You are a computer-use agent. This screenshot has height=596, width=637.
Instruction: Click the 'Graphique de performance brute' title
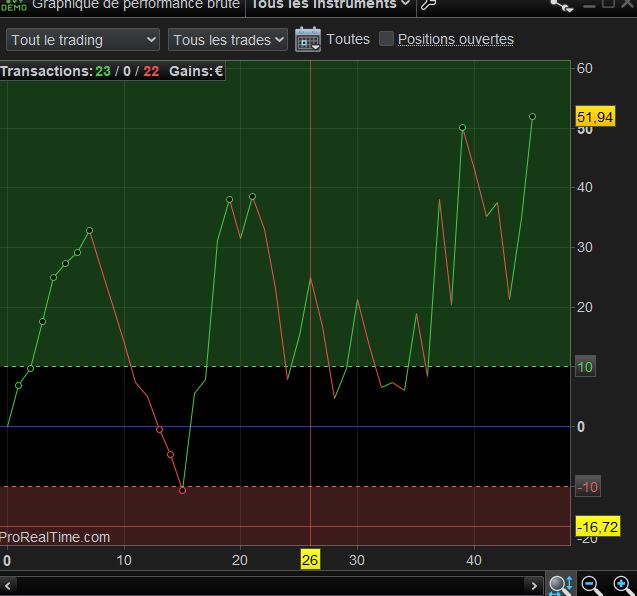click(136, 4)
